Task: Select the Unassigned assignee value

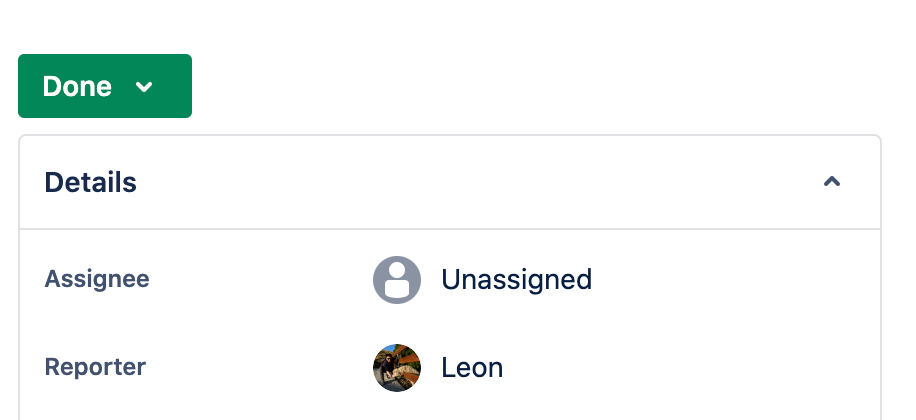Action: pos(516,279)
